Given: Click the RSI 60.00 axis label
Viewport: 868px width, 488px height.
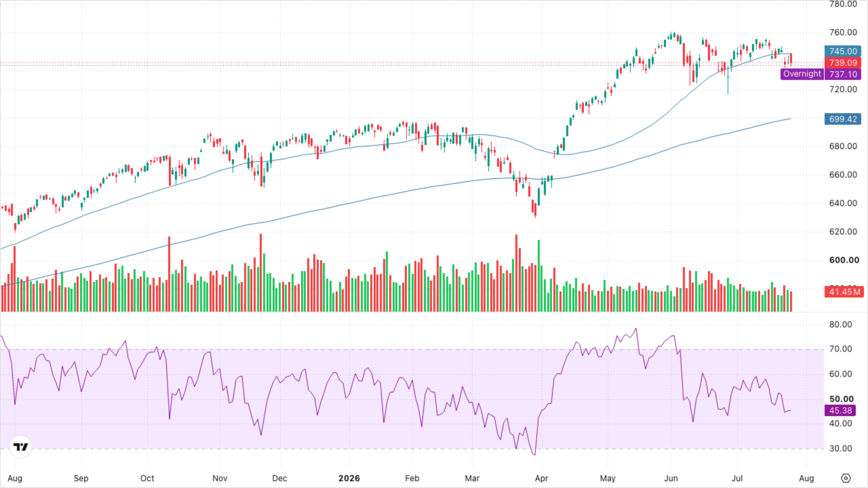Looking at the screenshot, I should 841,374.
